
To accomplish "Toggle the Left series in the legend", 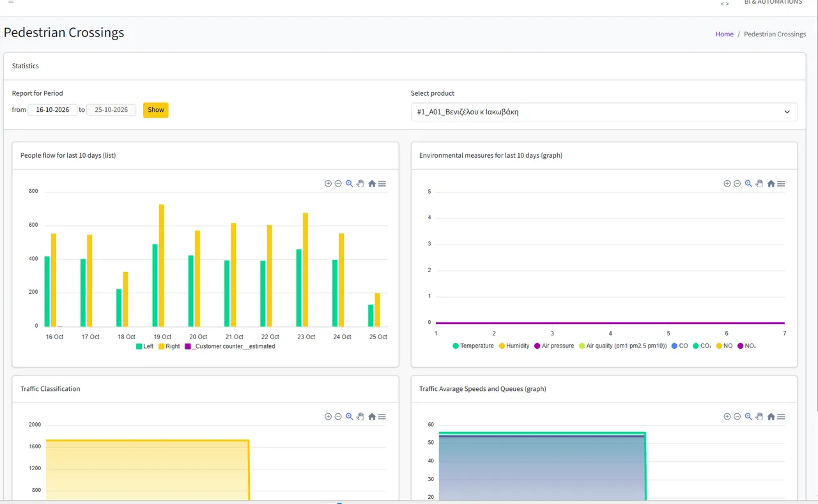I will point(144,346).
